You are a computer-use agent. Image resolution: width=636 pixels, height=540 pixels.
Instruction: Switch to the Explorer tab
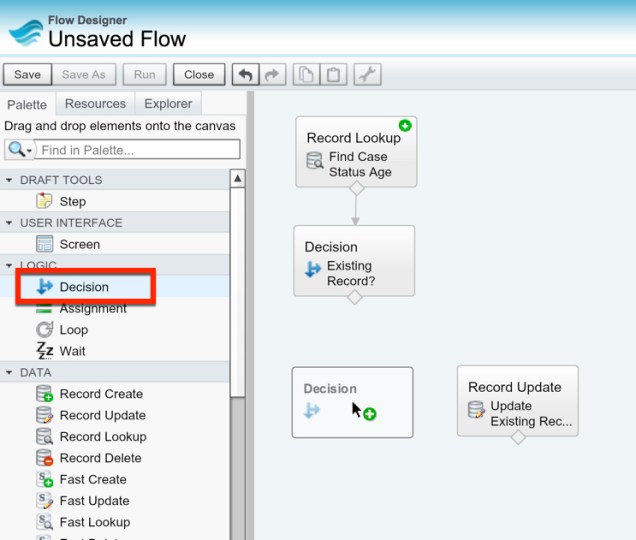point(168,104)
